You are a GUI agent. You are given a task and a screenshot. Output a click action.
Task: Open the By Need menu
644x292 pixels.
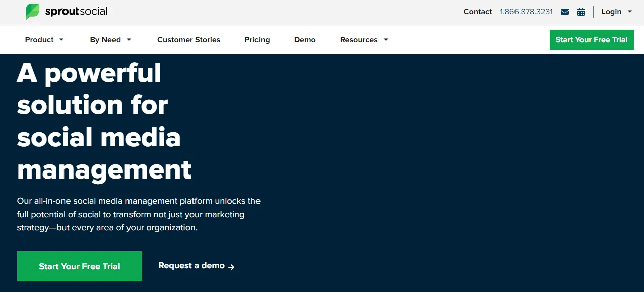click(105, 40)
